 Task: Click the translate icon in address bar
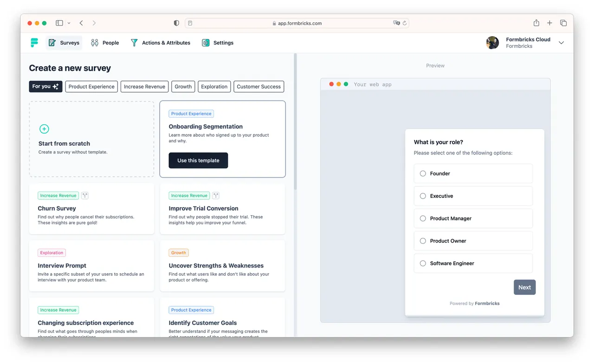pyautogui.click(x=396, y=23)
